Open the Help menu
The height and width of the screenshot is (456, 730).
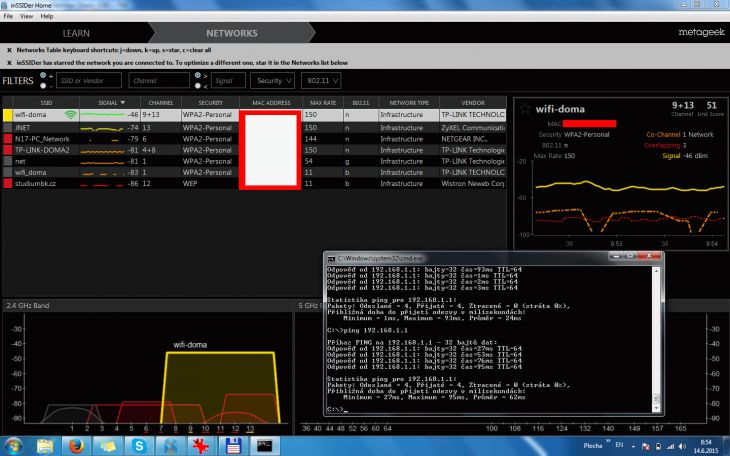47,16
